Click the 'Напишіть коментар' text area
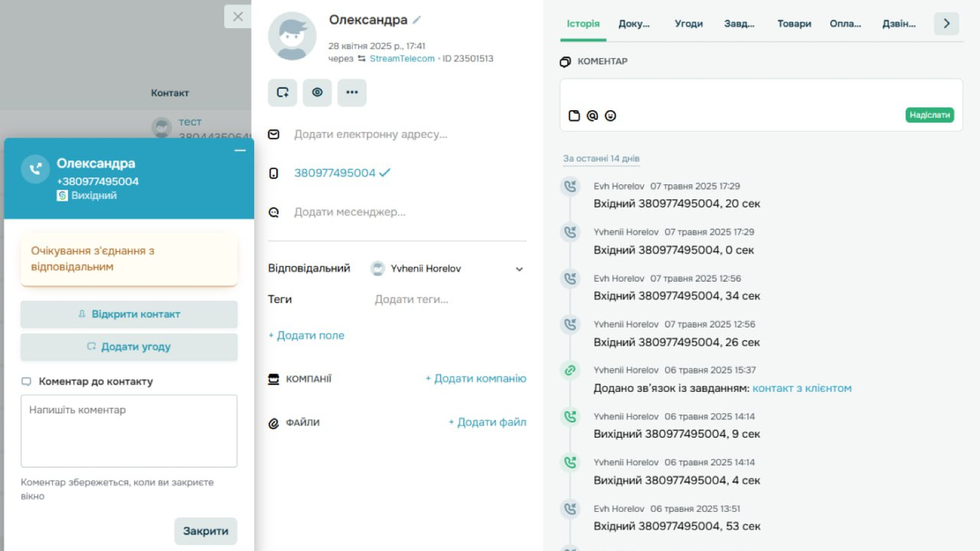Image resolution: width=980 pixels, height=551 pixels. (x=129, y=430)
